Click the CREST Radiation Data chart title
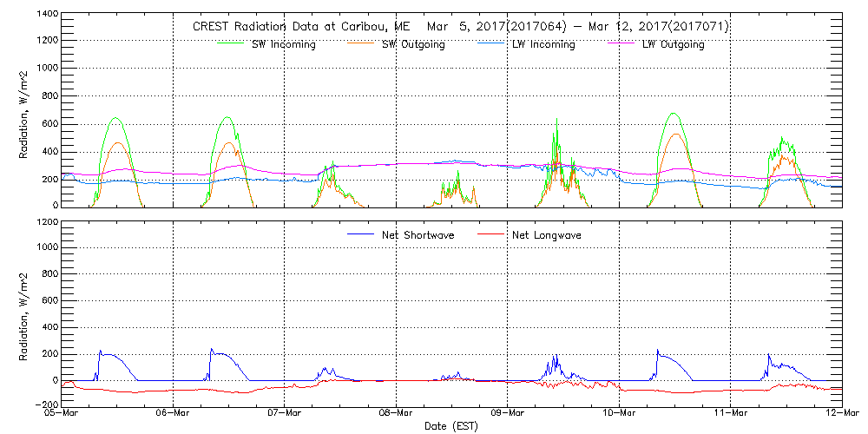 [x=460, y=27]
